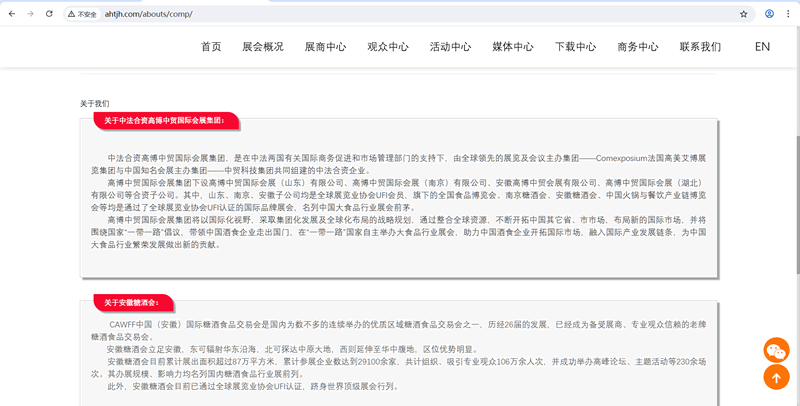Click the browser forward arrow
Screen dimensions: 800x406
pyautogui.click(x=30, y=14)
